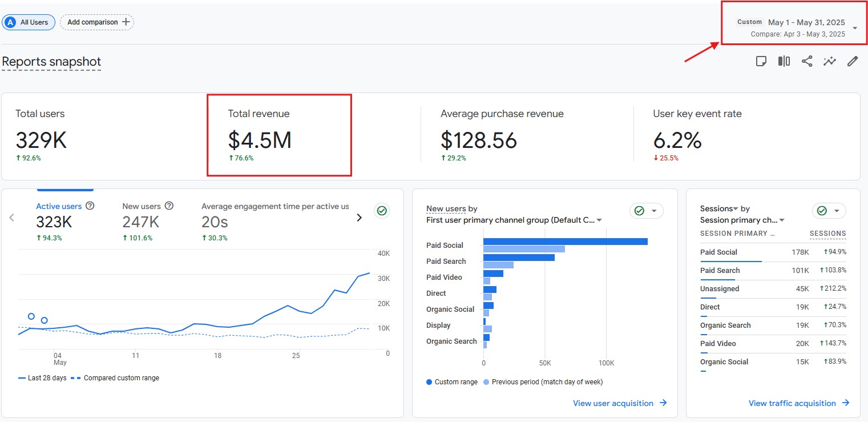Click the Paid Video row in Sessions table

tap(773, 344)
